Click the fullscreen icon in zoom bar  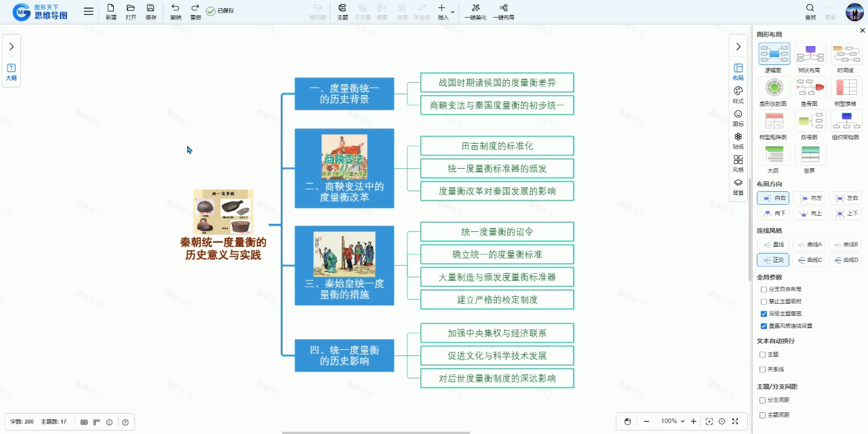[x=735, y=421]
